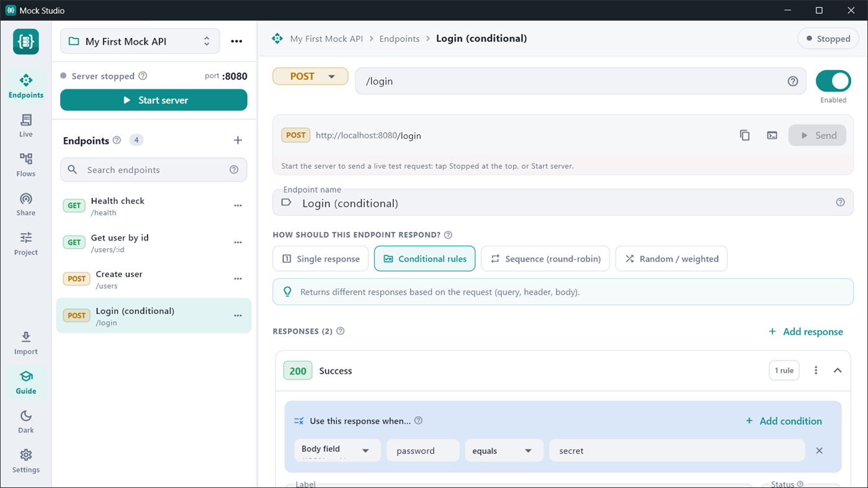This screenshot has width=868, height=488.
Task: Open the Endpoints view in the sidebar
Action: pos(26,86)
